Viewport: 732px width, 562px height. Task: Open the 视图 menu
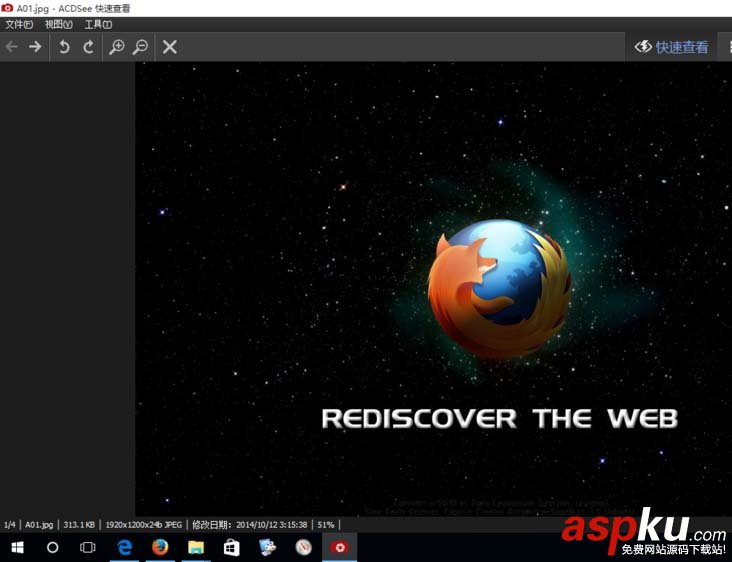58,25
